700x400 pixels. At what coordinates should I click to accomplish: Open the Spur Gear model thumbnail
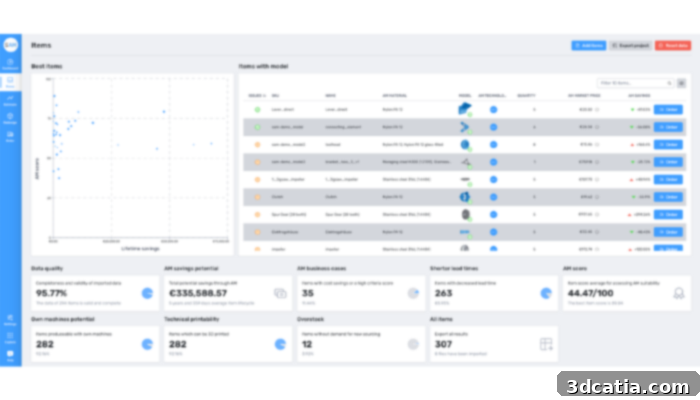click(x=465, y=214)
